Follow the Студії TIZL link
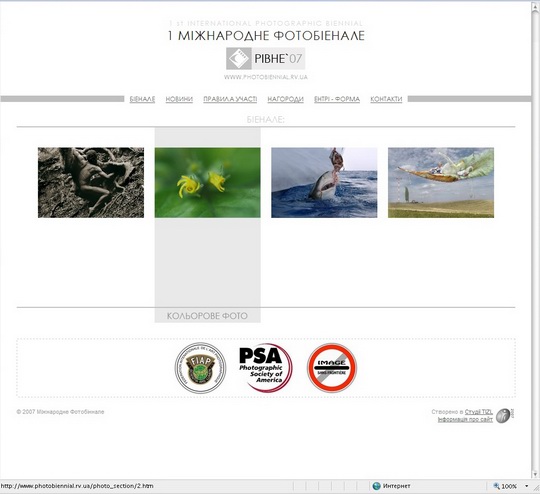This screenshot has height=494, width=540. (479, 412)
